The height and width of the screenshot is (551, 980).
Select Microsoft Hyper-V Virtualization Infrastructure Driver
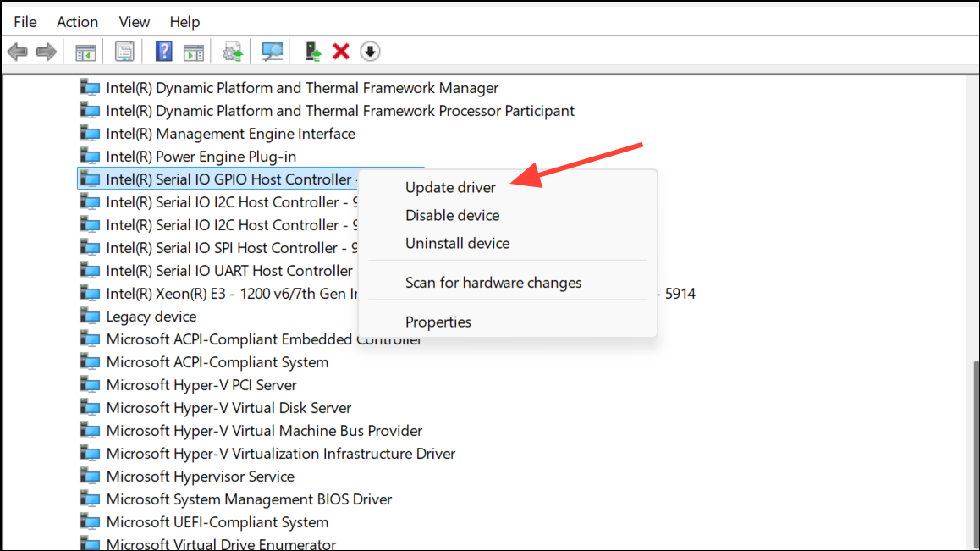pos(281,454)
